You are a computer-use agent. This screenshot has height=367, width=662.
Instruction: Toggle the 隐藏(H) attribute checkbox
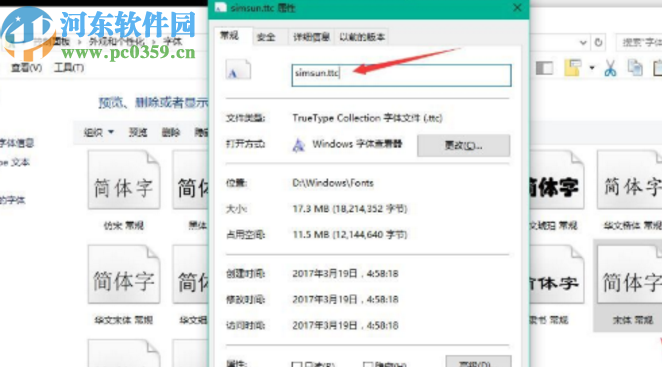[x=368, y=364]
